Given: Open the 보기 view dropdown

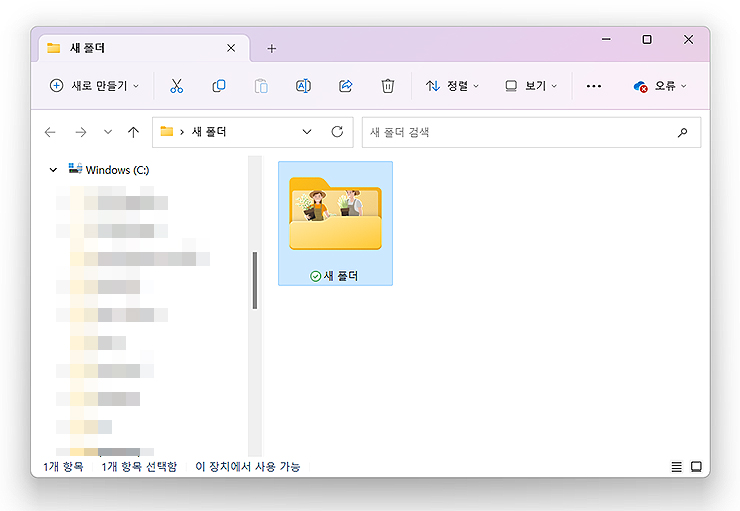Looking at the screenshot, I should [531, 86].
